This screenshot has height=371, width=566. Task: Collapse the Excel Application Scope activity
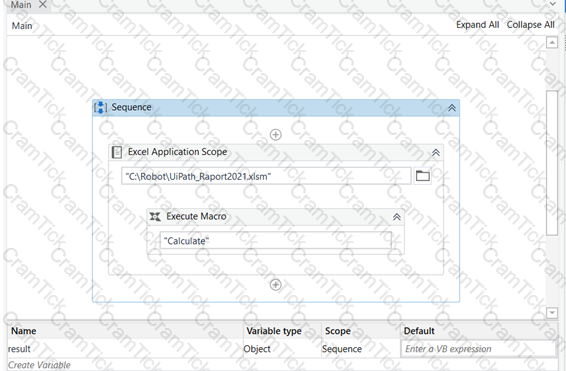(x=436, y=153)
